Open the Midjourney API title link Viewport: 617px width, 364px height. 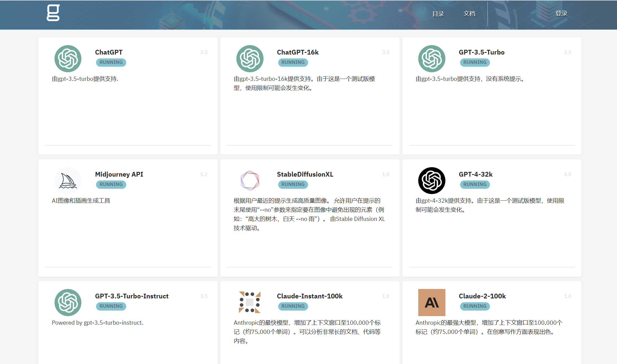(x=119, y=174)
